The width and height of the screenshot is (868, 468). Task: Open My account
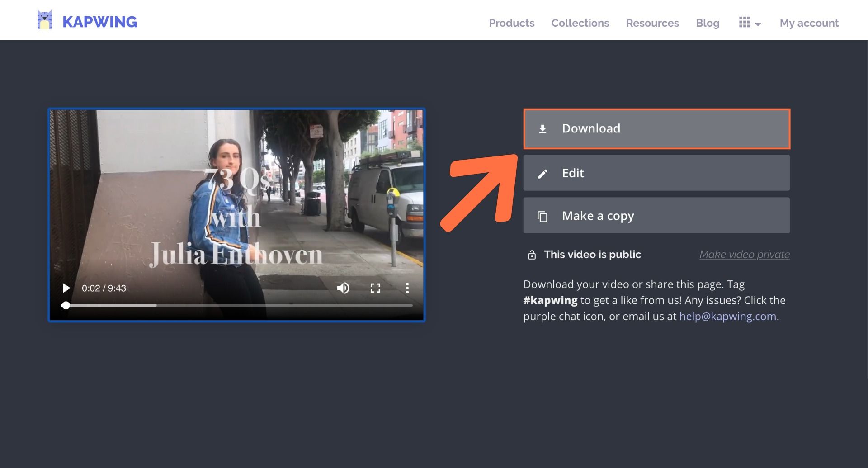(809, 23)
